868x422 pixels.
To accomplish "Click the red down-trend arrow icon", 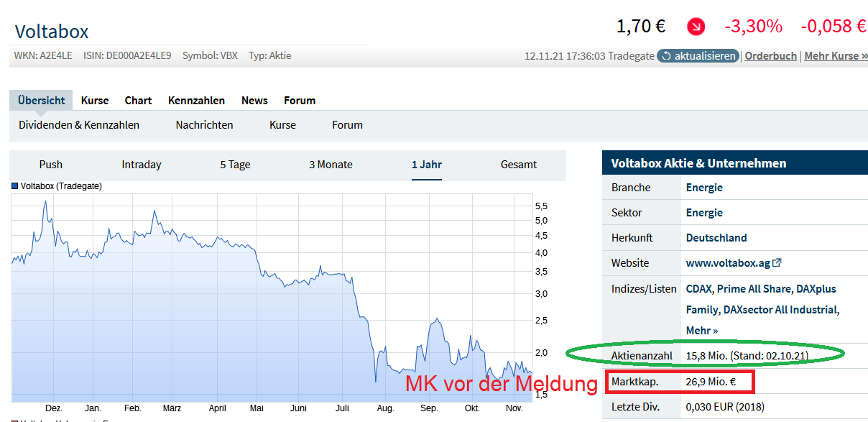I will tap(696, 27).
